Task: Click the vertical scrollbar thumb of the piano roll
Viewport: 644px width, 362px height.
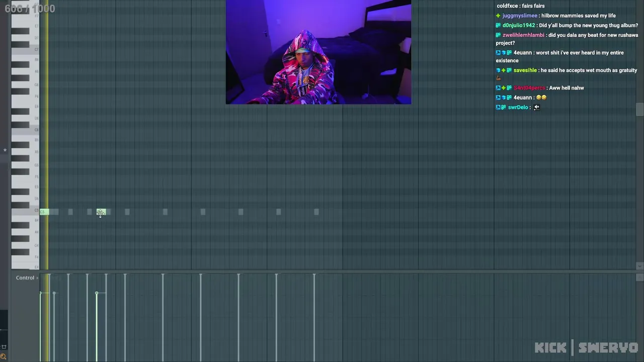Action: [x=639, y=110]
